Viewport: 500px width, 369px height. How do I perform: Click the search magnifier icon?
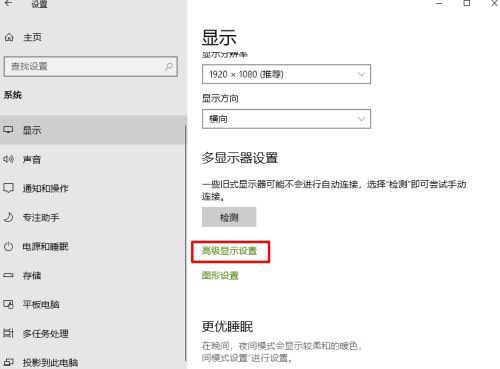[x=169, y=67]
